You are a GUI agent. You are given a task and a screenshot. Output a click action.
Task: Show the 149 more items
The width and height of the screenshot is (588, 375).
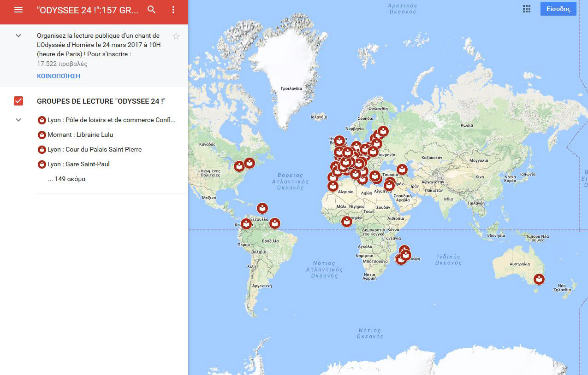[x=66, y=179]
